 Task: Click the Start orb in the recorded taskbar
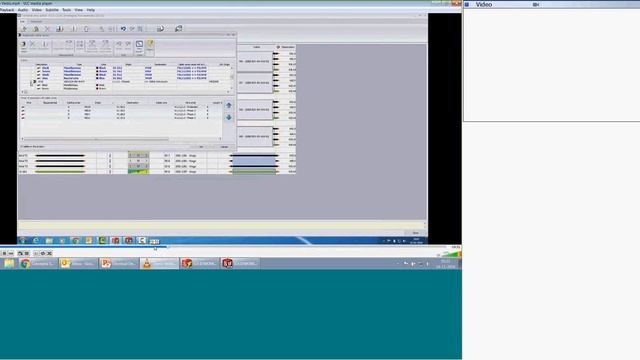(22, 241)
